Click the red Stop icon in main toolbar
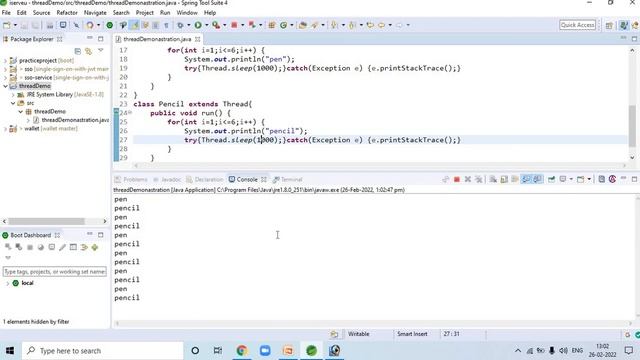 [x=234, y=25]
